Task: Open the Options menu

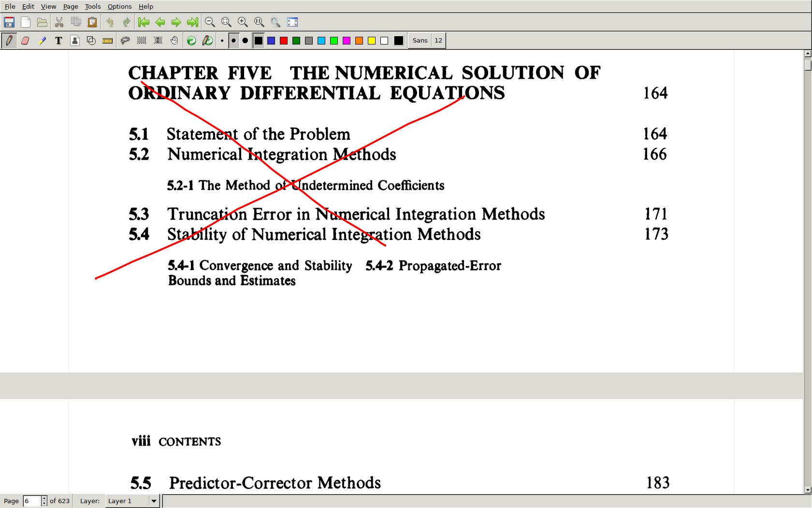Action: tap(119, 6)
